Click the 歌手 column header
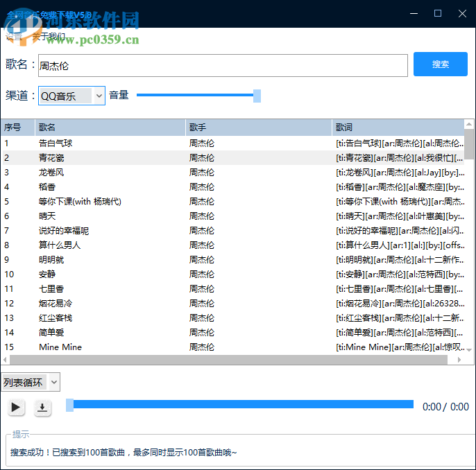The image size is (476, 470). 259,128
